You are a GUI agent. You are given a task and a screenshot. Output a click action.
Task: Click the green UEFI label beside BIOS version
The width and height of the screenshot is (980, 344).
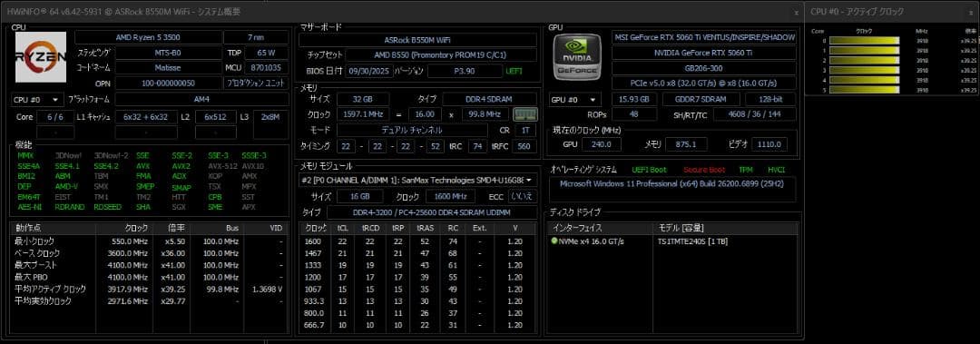514,71
